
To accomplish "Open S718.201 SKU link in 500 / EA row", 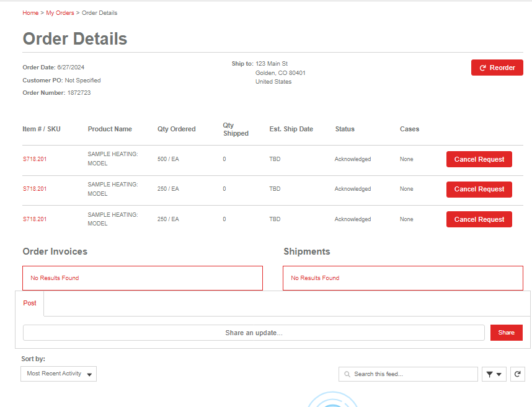I will pyautogui.click(x=35, y=159).
